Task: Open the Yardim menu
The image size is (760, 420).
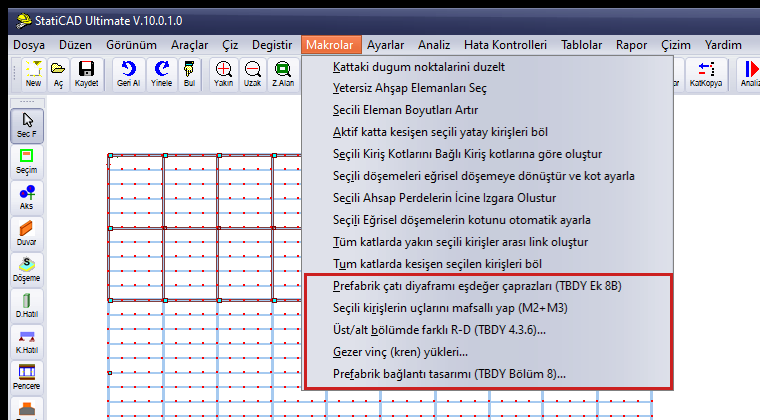Action: click(723, 45)
